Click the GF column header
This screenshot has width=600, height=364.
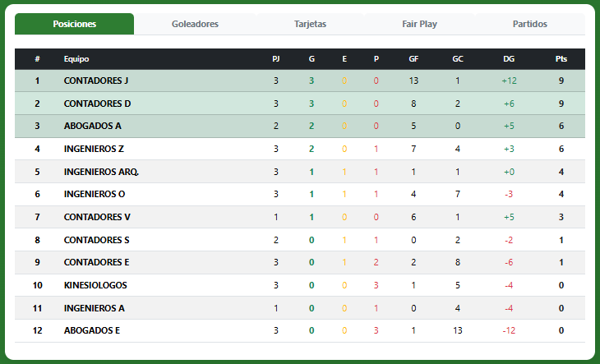413,59
